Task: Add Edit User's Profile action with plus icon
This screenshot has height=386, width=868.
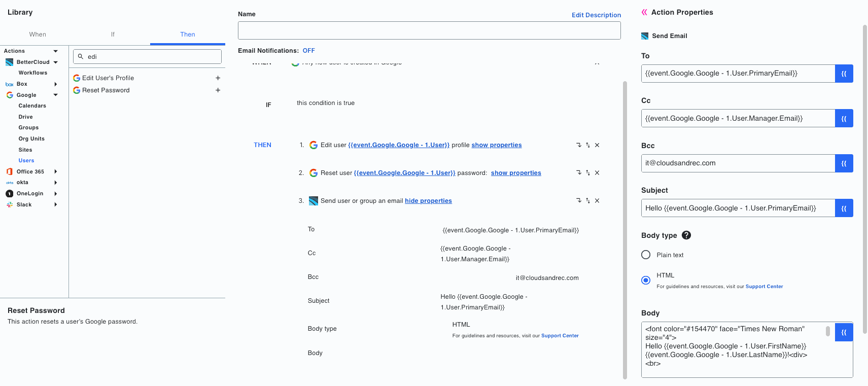Action: tap(218, 78)
